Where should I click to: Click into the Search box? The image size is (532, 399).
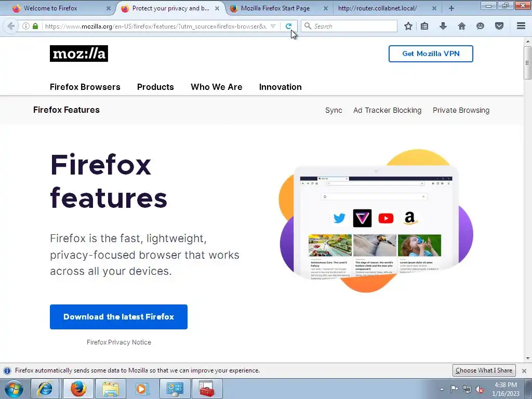(x=349, y=26)
